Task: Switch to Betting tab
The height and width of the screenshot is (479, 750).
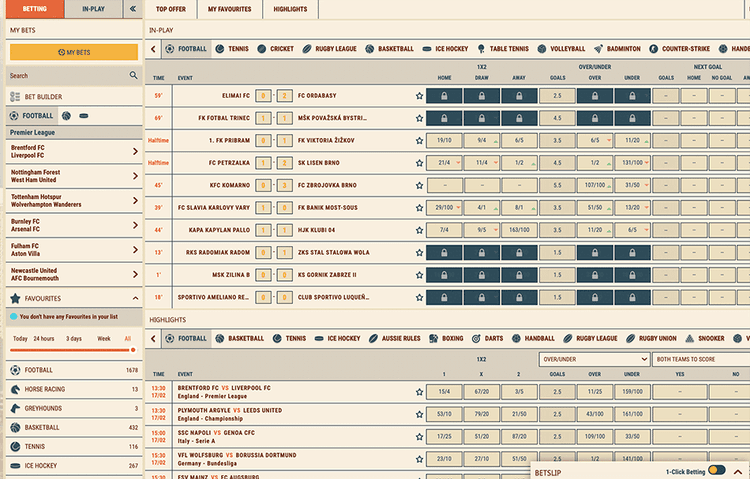Action: pyautogui.click(x=35, y=9)
